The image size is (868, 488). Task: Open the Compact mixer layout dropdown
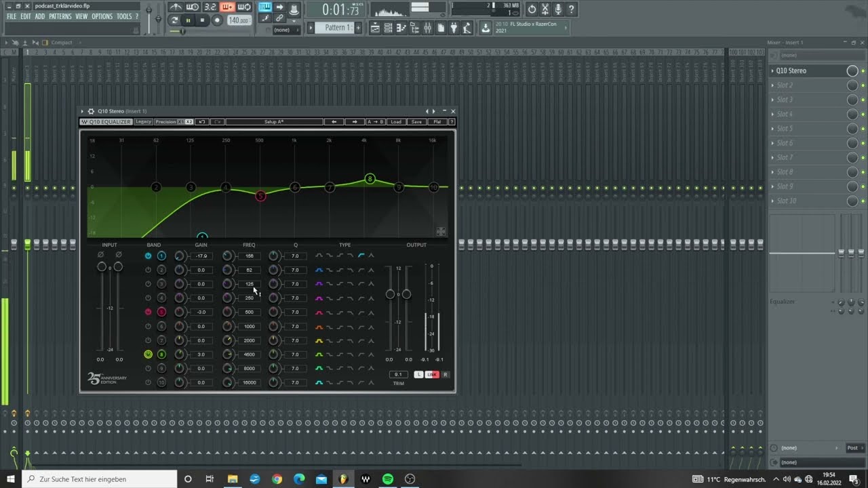pyautogui.click(x=62, y=43)
